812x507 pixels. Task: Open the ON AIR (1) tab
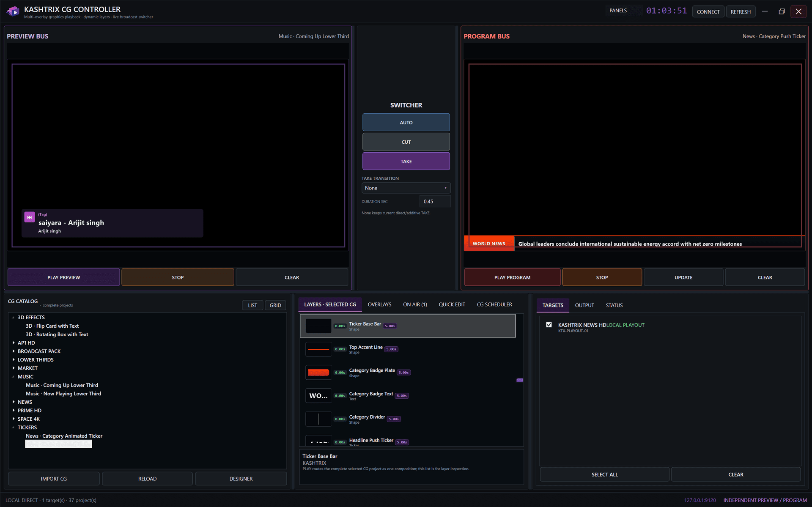point(415,304)
